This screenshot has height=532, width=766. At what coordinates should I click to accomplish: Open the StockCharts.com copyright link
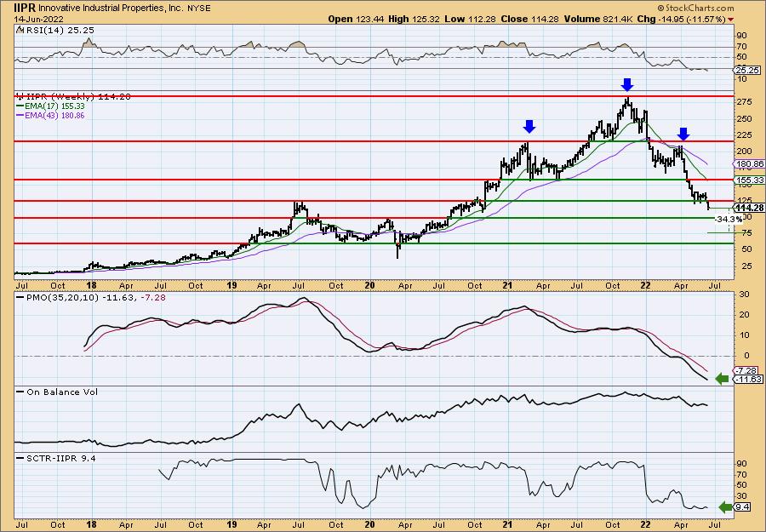point(695,8)
